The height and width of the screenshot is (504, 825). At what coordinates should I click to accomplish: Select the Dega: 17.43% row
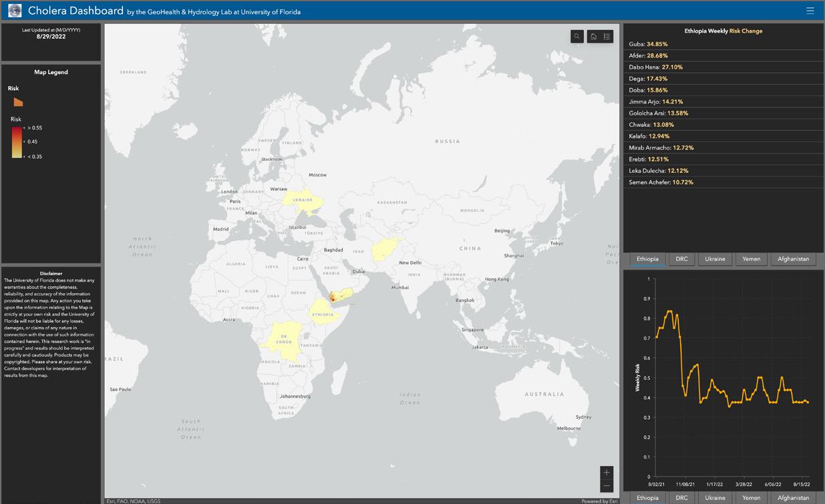click(723, 79)
